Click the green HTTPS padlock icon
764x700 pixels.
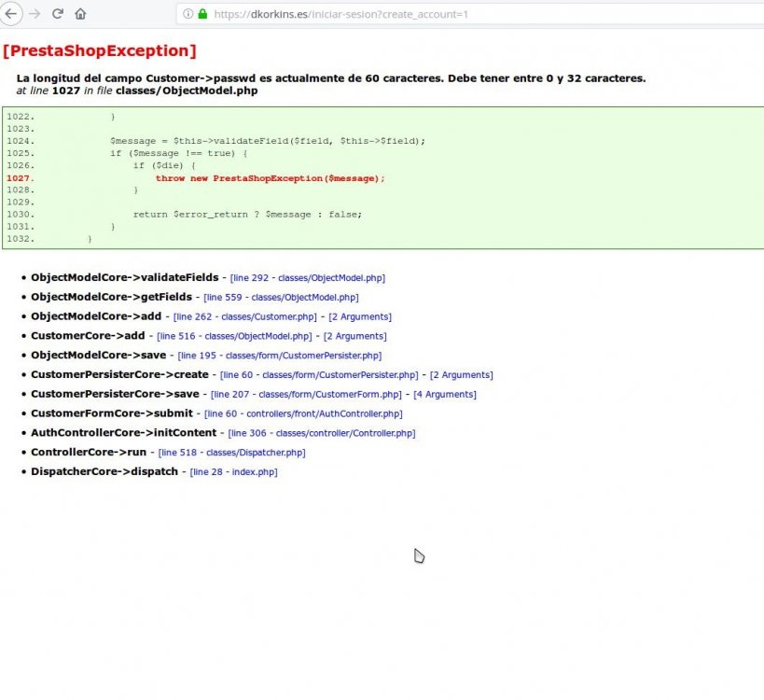tap(204, 14)
